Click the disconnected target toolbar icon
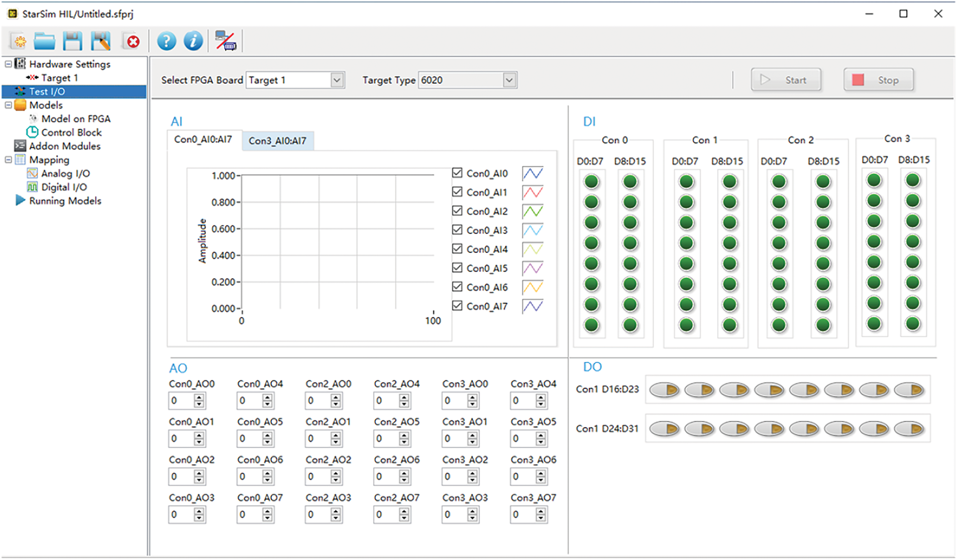Viewport: 957px width, 560px height. point(226,41)
